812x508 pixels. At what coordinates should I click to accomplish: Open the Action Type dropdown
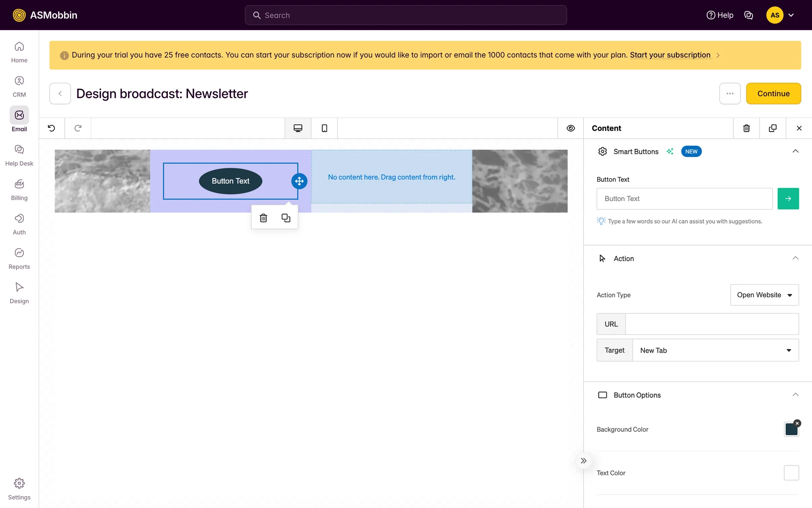pos(764,295)
